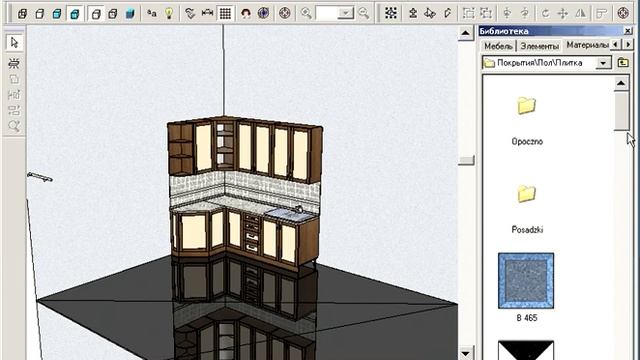
Task: Click the select-all nodes dotted icon
Action: [x=391, y=13]
